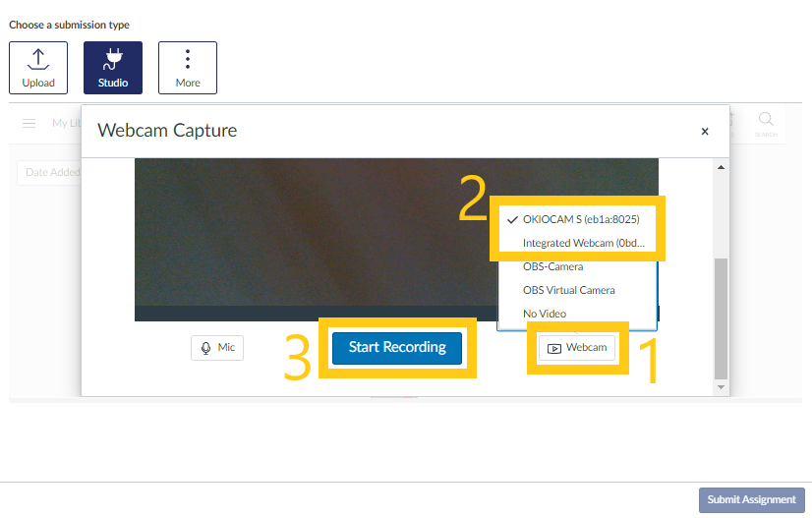
Task: Click the Mic button with microphone icon
Action: point(217,348)
